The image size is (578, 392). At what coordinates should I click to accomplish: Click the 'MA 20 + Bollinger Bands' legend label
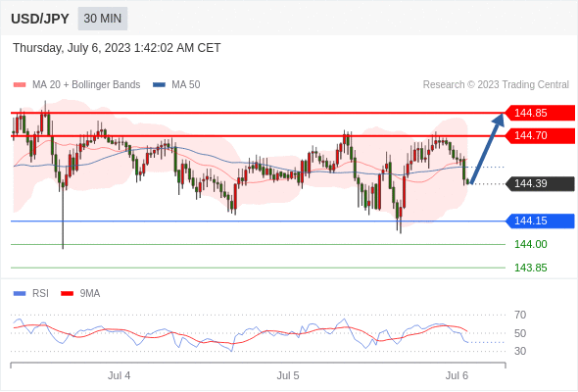[x=86, y=85]
